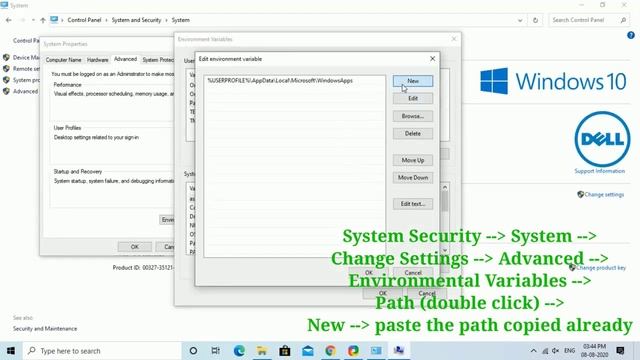Go back in Control Panel navigation

click(x=9, y=20)
